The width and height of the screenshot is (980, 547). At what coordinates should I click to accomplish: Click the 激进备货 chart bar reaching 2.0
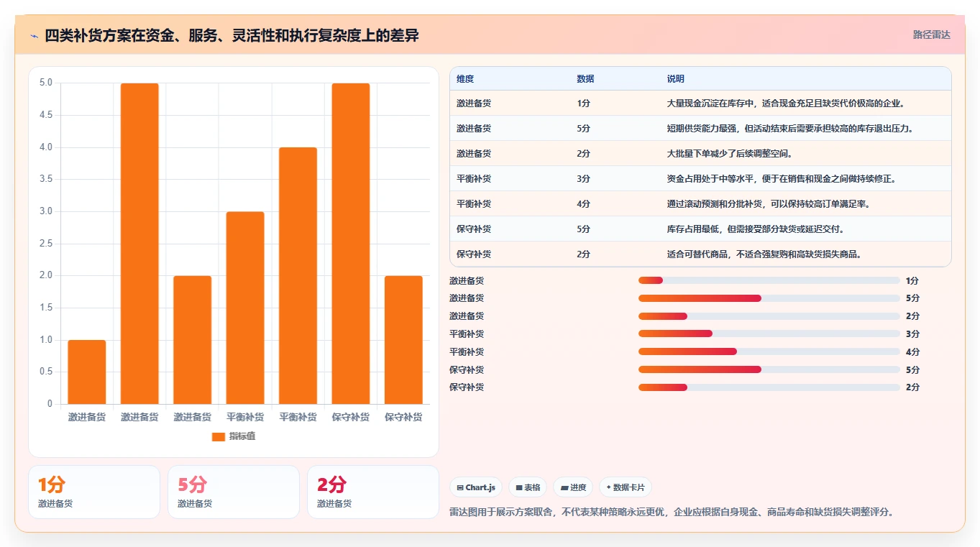pyautogui.click(x=193, y=340)
